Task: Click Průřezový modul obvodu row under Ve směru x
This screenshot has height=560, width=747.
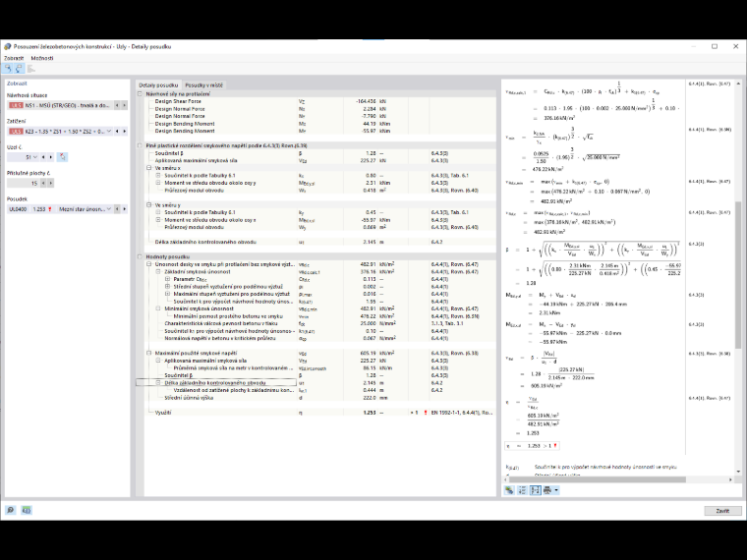Action: [x=316, y=191]
